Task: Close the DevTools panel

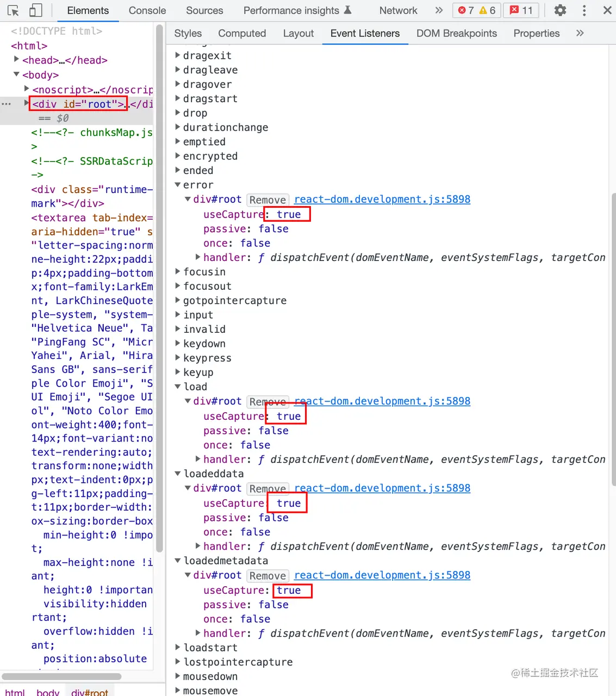Action: point(607,10)
